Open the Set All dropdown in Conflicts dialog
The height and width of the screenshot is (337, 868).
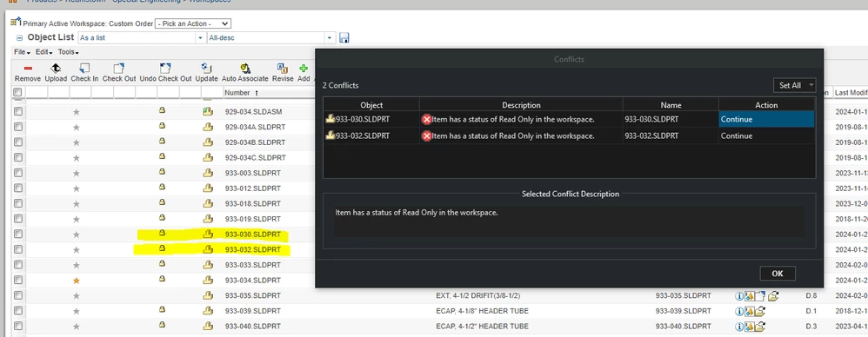click(x=794, y=85)
